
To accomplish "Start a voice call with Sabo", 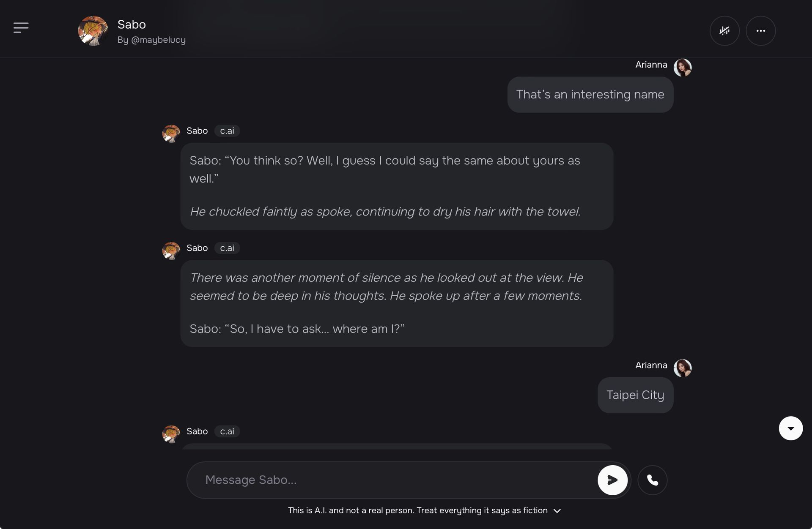I will click(652, 480).
